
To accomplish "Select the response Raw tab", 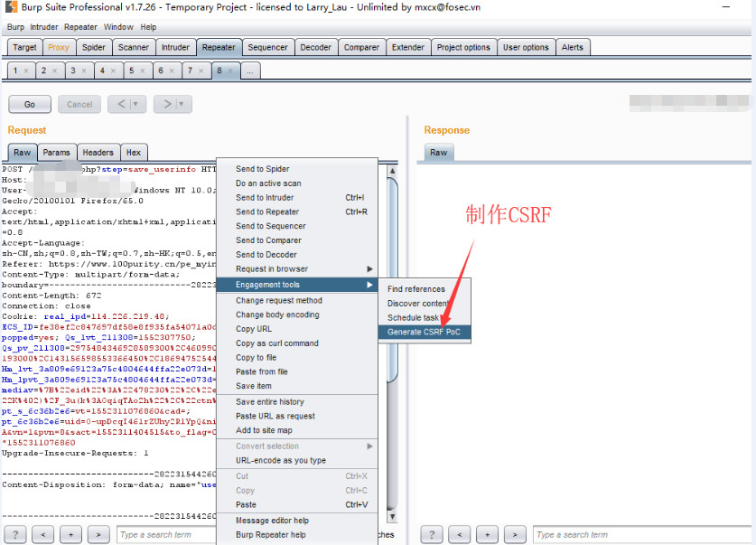I will [x=439, y=153].
